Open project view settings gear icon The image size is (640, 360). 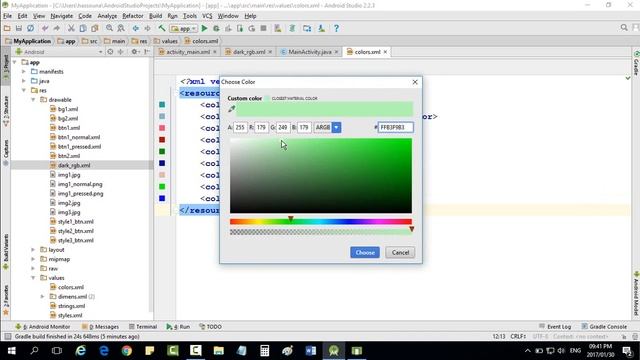(134, 52)
